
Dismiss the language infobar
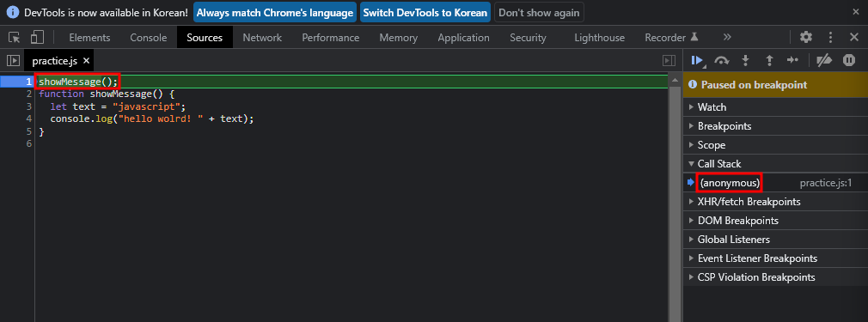pos(856,12)
